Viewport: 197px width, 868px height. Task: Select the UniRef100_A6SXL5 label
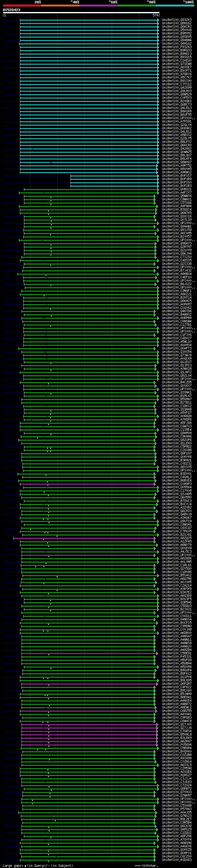pos(177,765)
